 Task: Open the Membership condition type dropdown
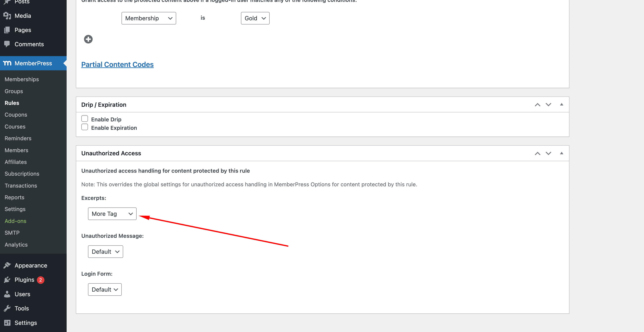pyautogui.click(x=149, y=18)
